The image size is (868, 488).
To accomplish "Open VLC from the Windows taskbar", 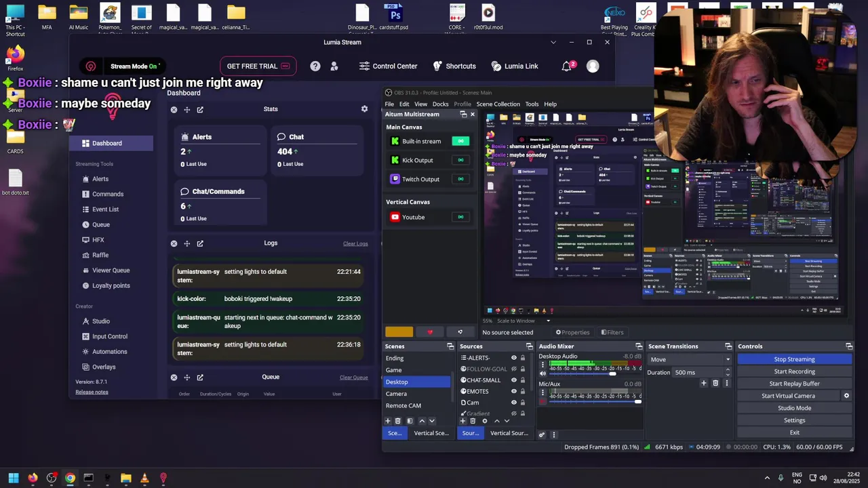I will (144, 478).
